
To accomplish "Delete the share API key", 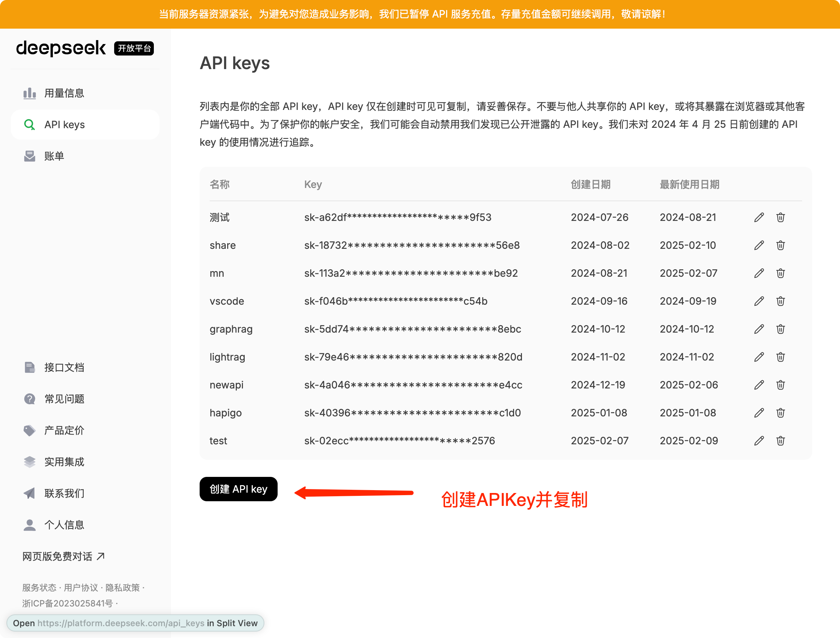I will point(780,246).
